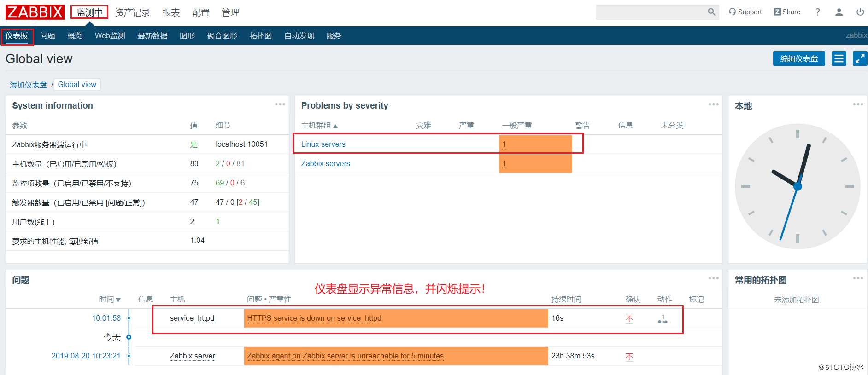Viewport: 868px width, 375px height.
Task: Open HTTPS service is down problem
Action: pyautogui.click(x=314, y=318)
